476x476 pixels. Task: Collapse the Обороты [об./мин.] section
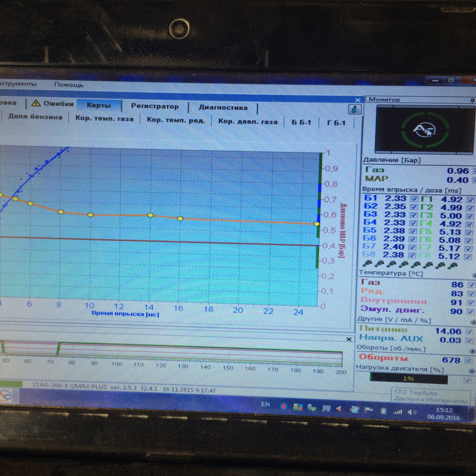472,351
